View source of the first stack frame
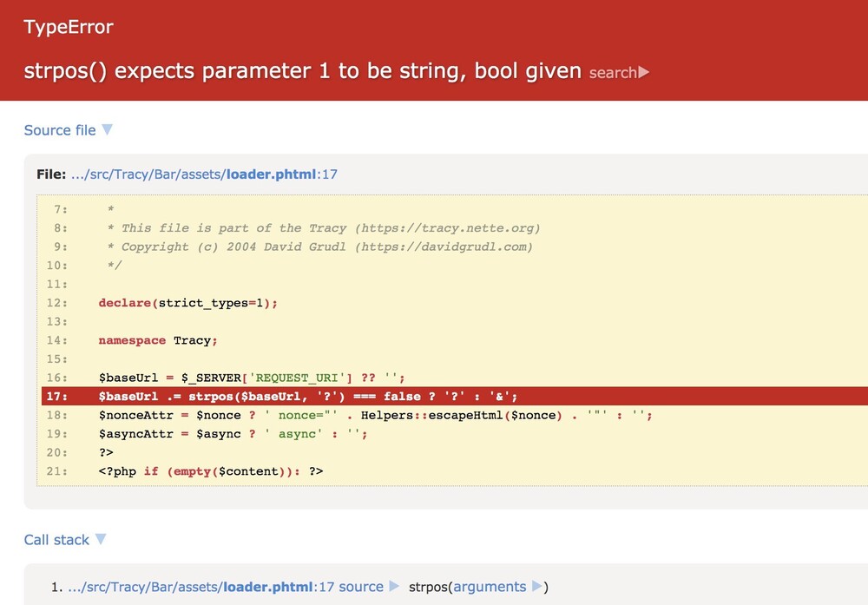 click(x=361, y=586)
